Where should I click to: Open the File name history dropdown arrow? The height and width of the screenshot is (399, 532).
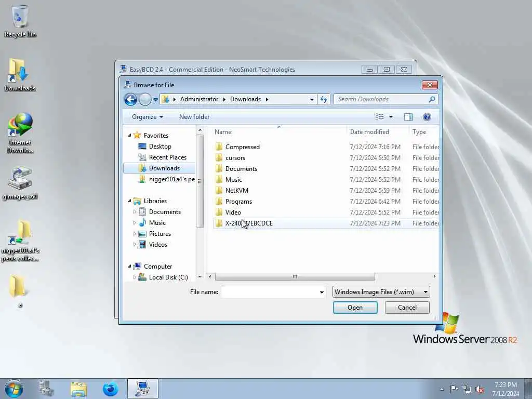[x=322, y=292]
